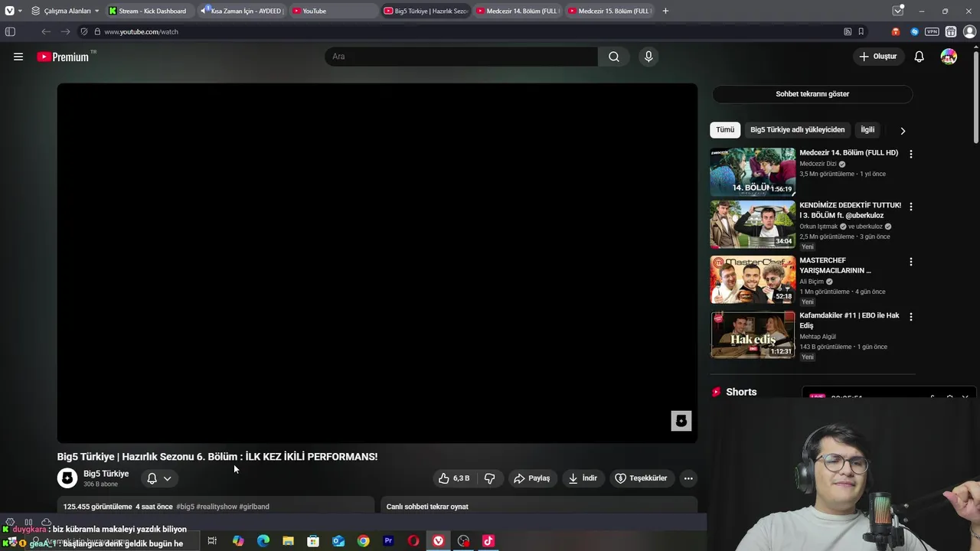Open a new browser tab
The width and height of the screenshot is (980, 551).
click(665, 11)
